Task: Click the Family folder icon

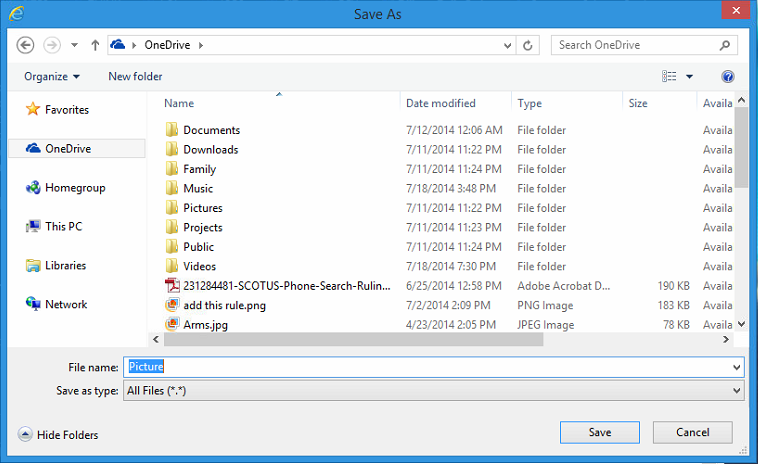Action: (172, 169)
